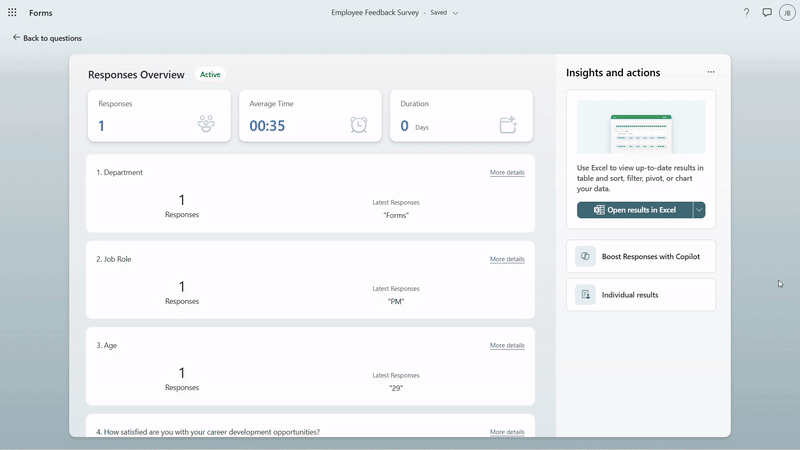Select the Average Time 00:35 value
This screenshot has width=800, height=450.
[x=267, y=126]
